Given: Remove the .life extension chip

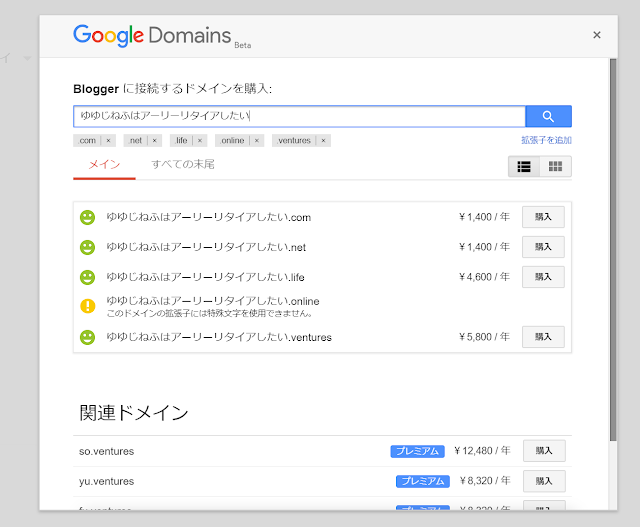Looking at the screenshot, I should pyautogui.click(x=200, y=140).
